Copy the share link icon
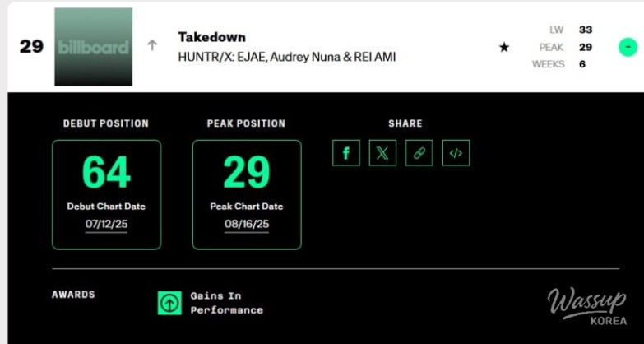 coord(419,153)
